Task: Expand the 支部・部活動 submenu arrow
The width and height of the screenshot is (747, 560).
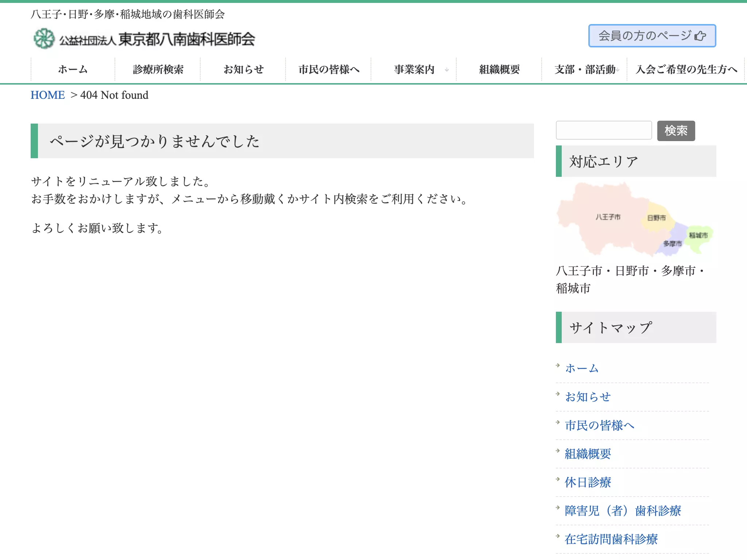Action: point(618,70)
